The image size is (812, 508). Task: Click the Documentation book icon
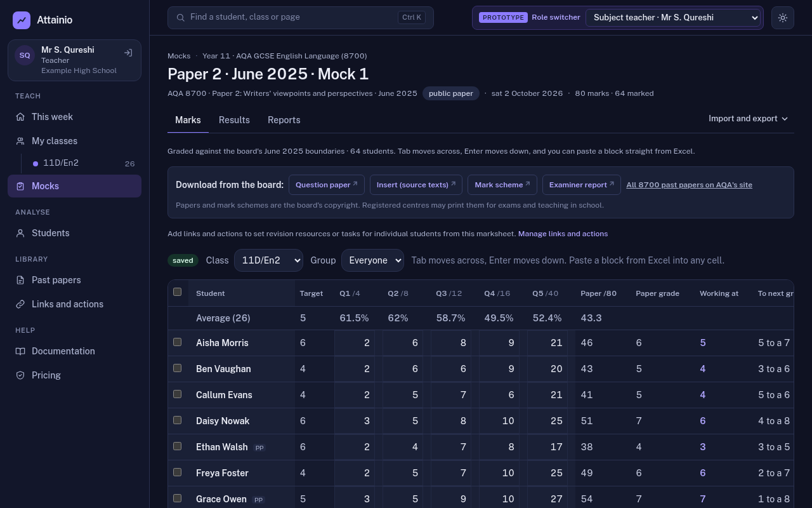[x=20, y=351]
